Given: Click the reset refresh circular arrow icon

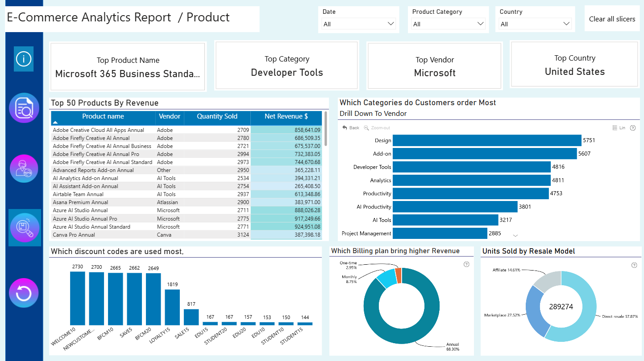Looking at the screenshot, I should [x=24, y=293].
